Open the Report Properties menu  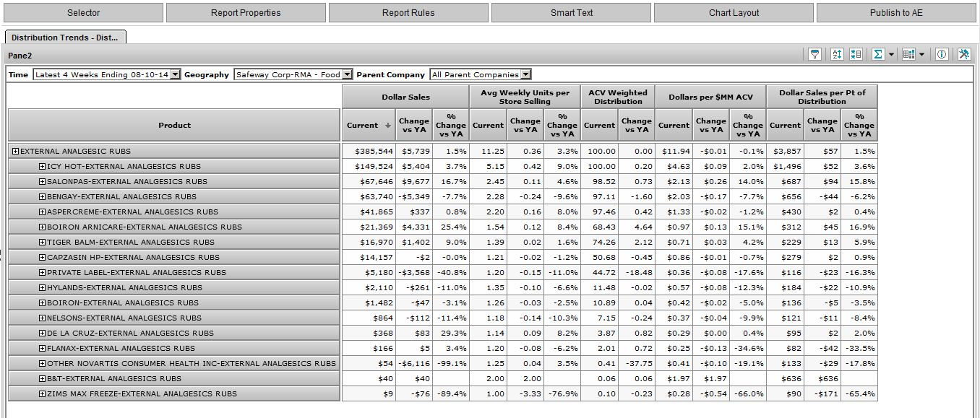click(x=246, y=12)
